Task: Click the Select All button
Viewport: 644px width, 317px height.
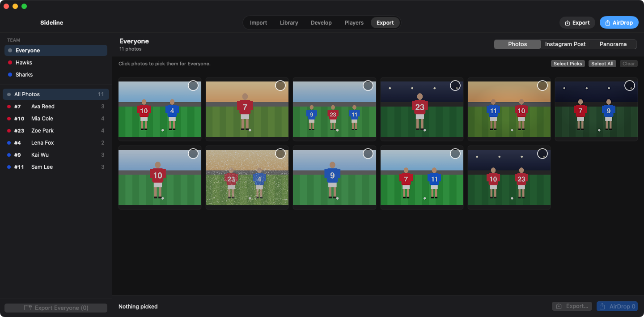Action: (602, 64)
